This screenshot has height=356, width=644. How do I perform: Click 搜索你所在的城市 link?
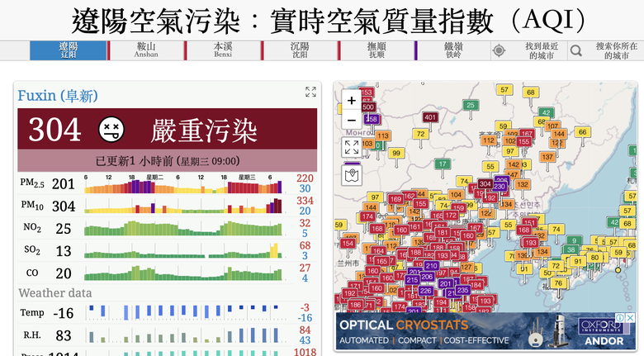pos(617,50)
